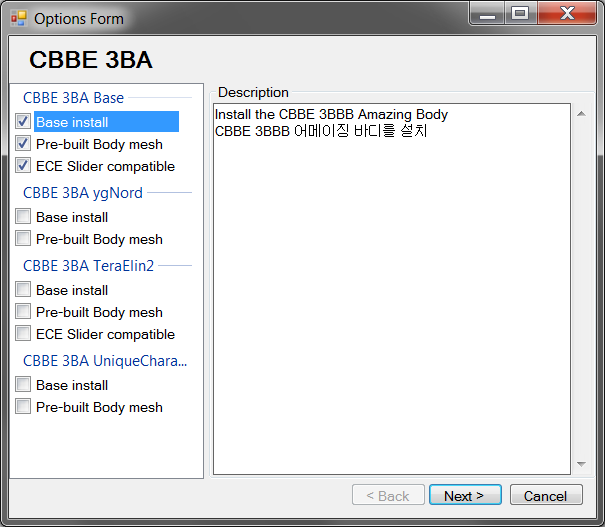The width and height of the screenshot is (605, 527).
Task: Enable Pre-built Body mesh under CBBE 3BA ygNord
Action: point(23,239)
